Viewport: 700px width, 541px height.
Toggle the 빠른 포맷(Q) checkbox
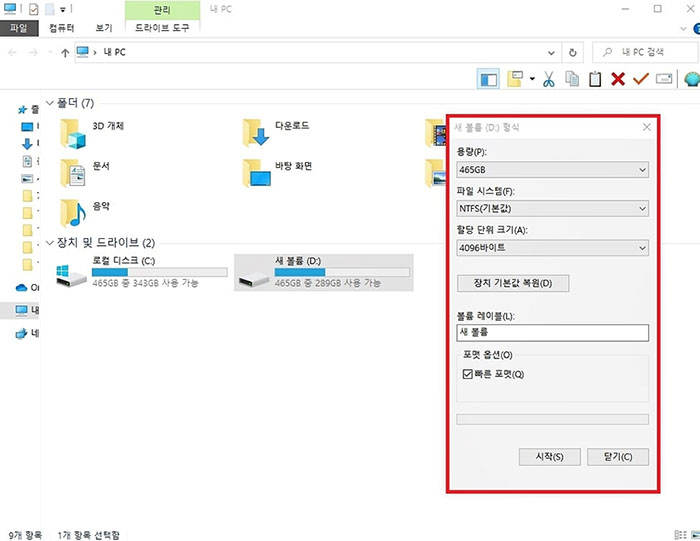pos(467,374)
